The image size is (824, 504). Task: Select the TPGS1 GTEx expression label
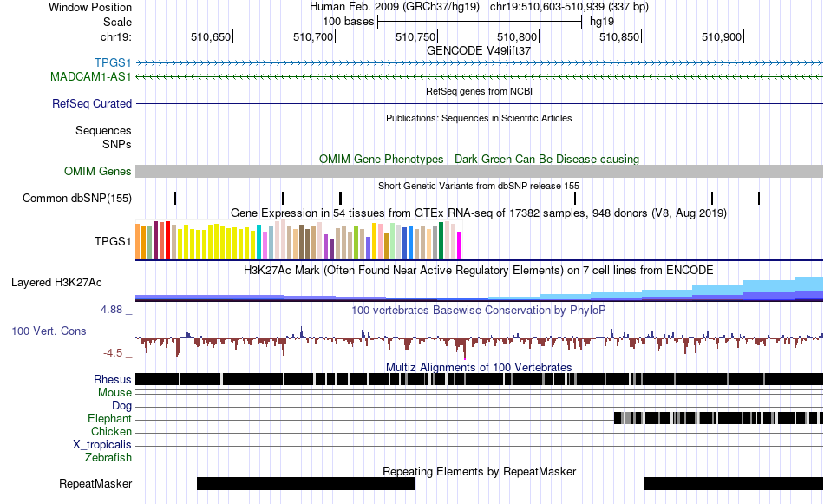point(113,241)
